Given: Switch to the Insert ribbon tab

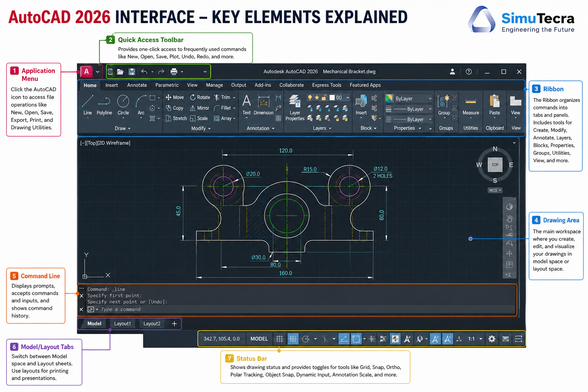Looking at the screenshot, I should (111, 85).
